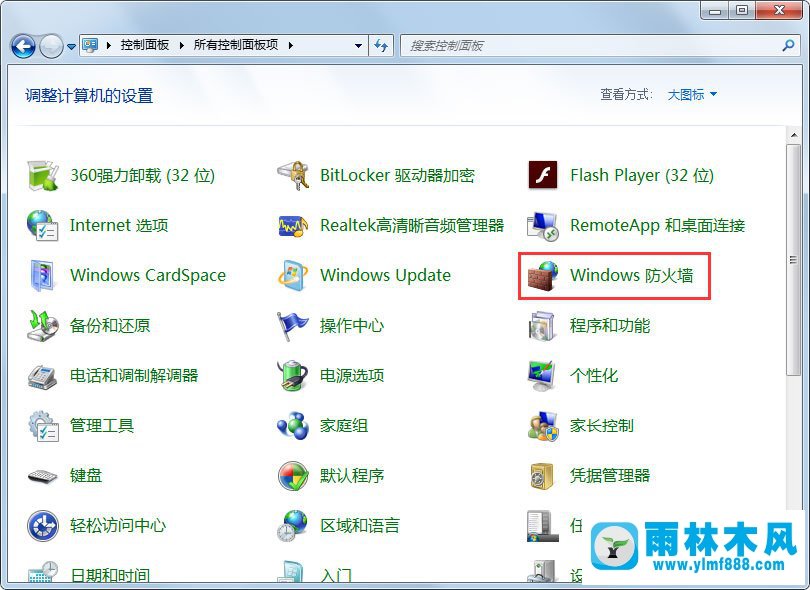
Task: Minimize the control panel window
Action: coord(715,10)
